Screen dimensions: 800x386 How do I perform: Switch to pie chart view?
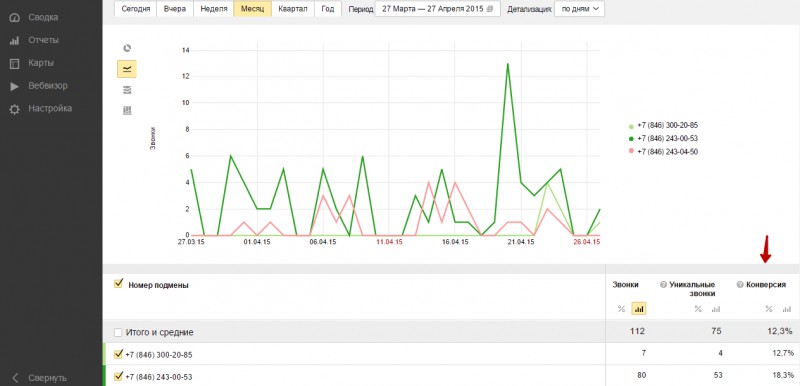point(127,48)
